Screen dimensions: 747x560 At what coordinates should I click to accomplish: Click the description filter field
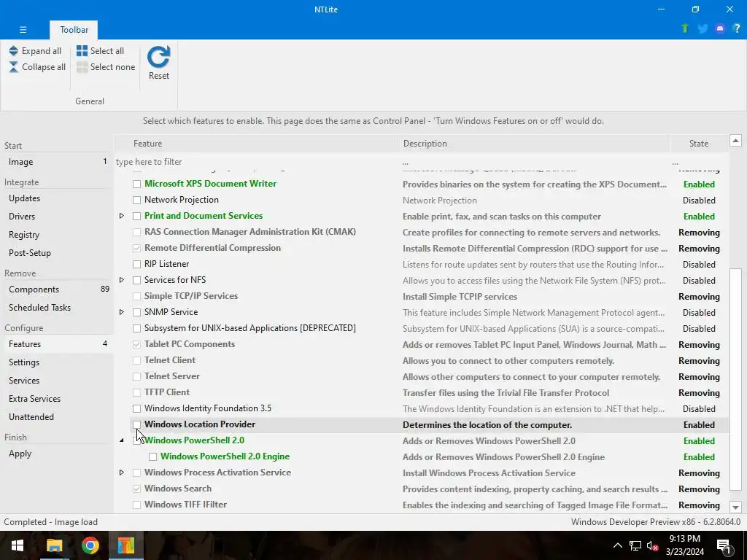coord(534,162)
